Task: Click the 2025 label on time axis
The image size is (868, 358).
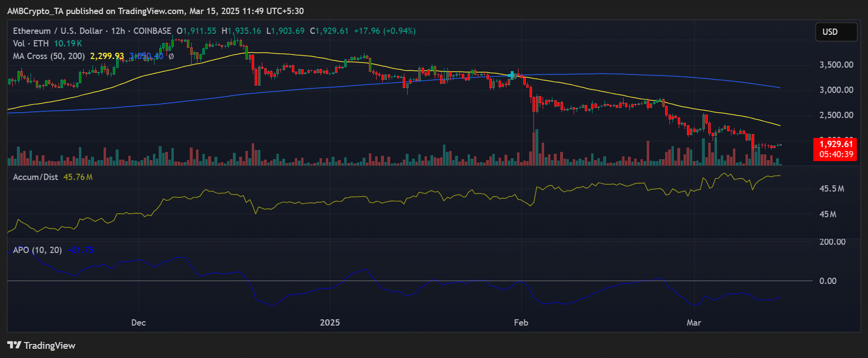Action: 330,323
